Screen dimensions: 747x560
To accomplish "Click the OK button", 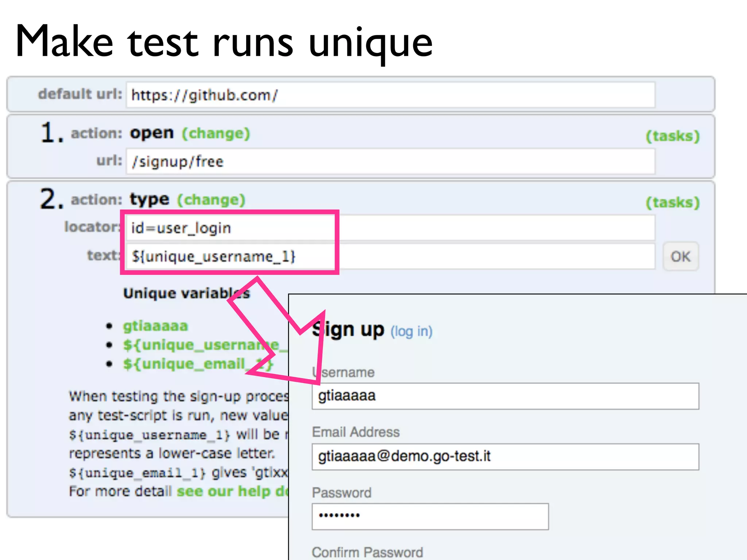I will [x=681, y=257].
